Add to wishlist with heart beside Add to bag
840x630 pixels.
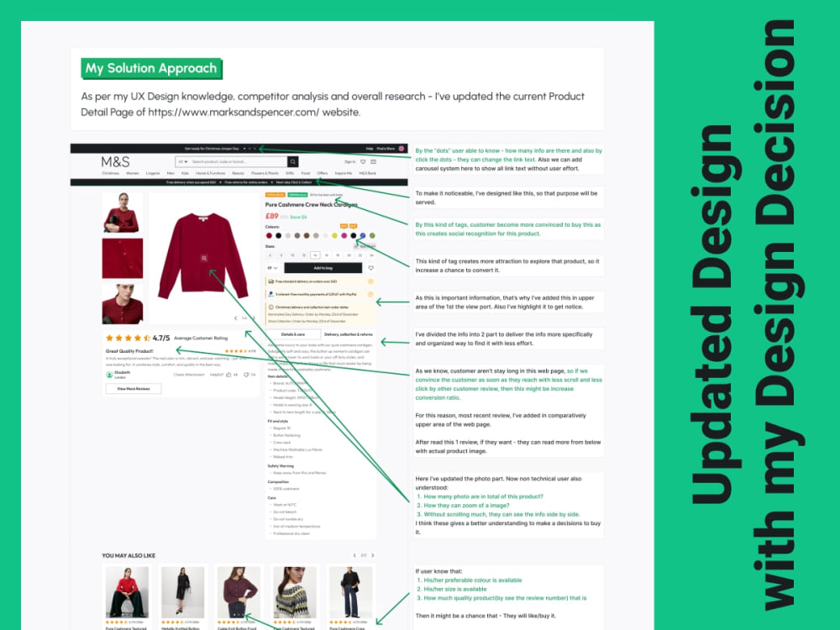pyautogui.click(x=370, y=268)
